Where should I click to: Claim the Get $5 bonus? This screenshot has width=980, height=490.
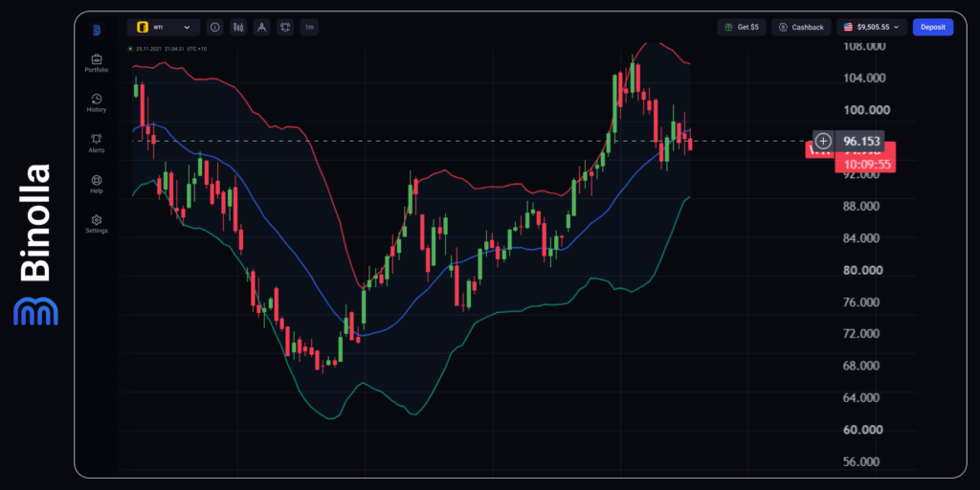click(742, 28)
